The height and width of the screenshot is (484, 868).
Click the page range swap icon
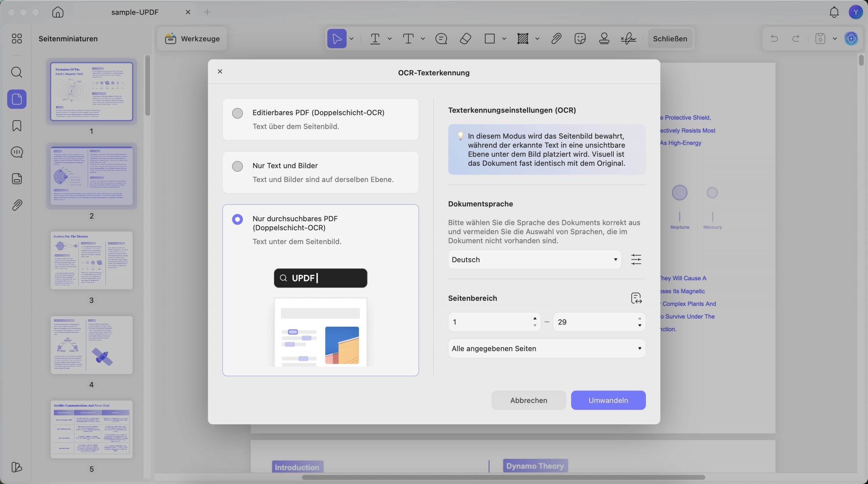click(636, 298)
